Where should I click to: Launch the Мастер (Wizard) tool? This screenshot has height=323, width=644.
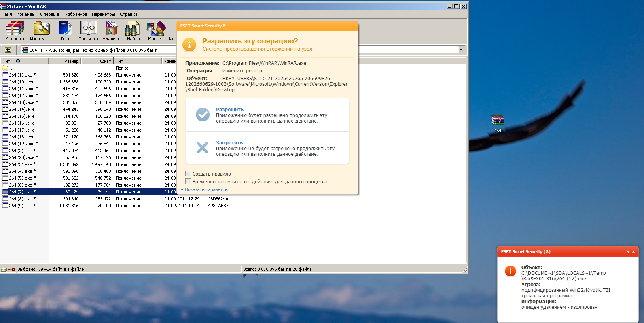(x=155, y=31)
